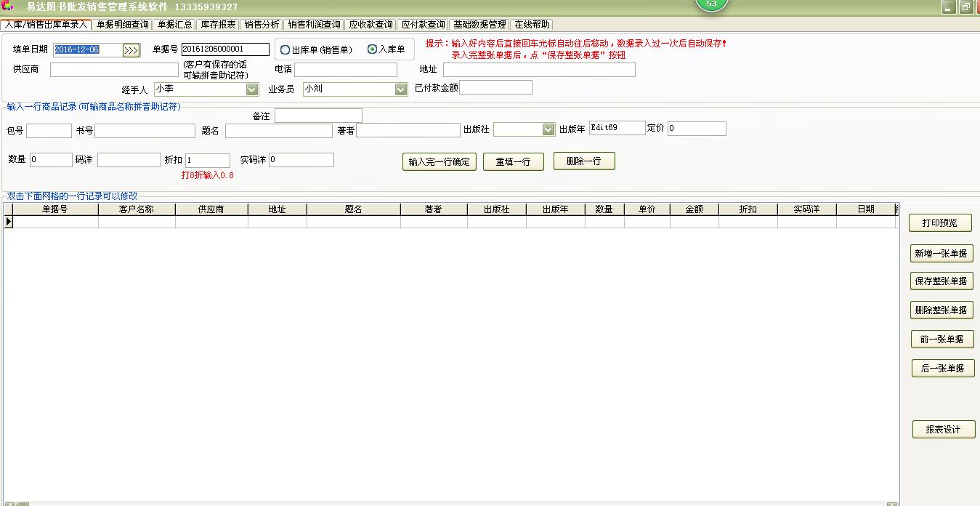Open the 应收款查询 tab

point(370,25)
